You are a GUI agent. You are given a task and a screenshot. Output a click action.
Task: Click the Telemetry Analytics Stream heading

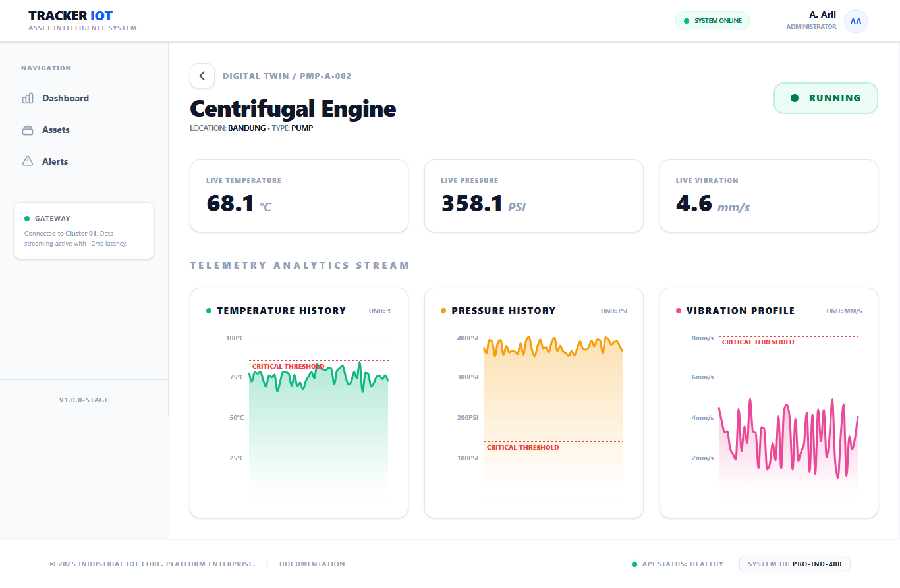(300, 265)
